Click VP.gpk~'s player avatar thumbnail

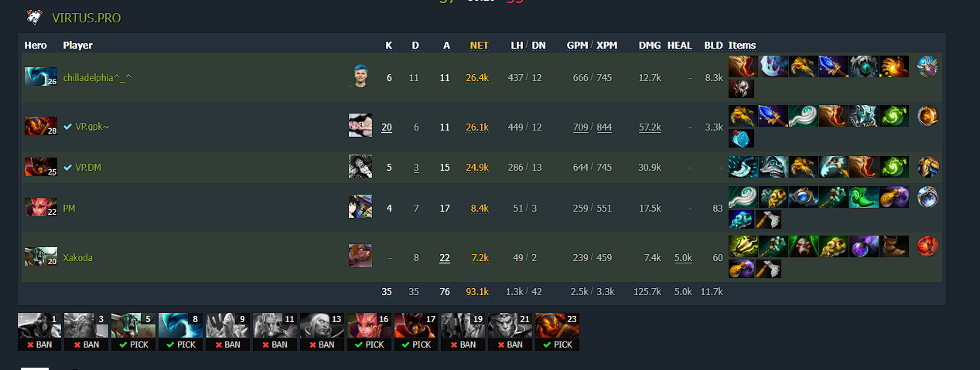(x=360, y=126)
